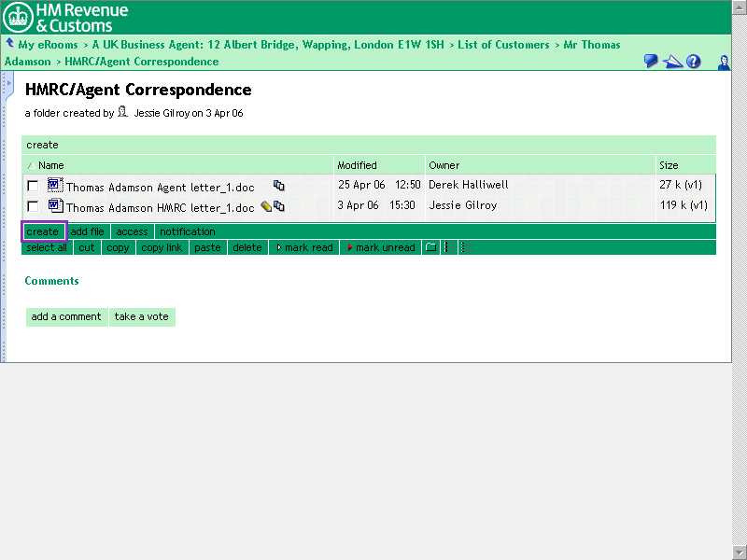Click mark unread in the toolbar

[x=381, y=247]
